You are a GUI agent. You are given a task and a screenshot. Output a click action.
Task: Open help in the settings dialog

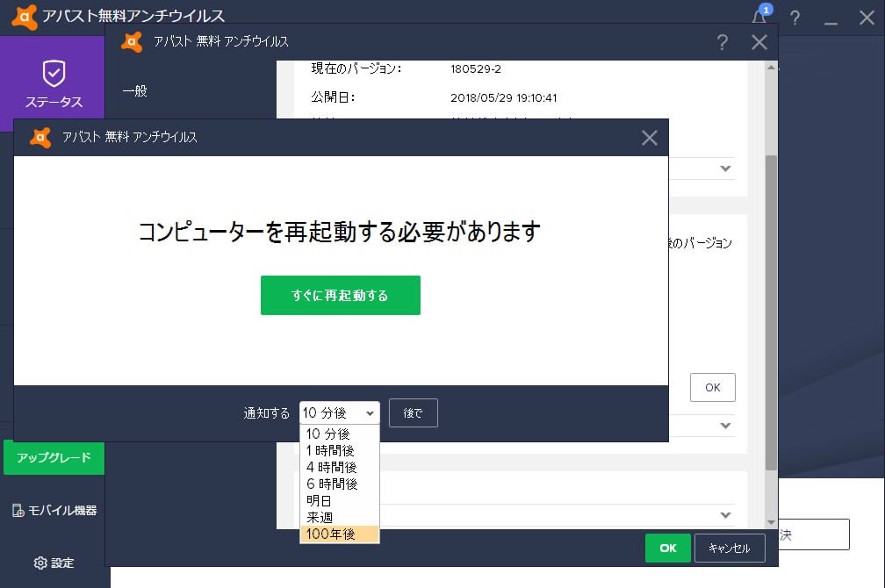722,42
